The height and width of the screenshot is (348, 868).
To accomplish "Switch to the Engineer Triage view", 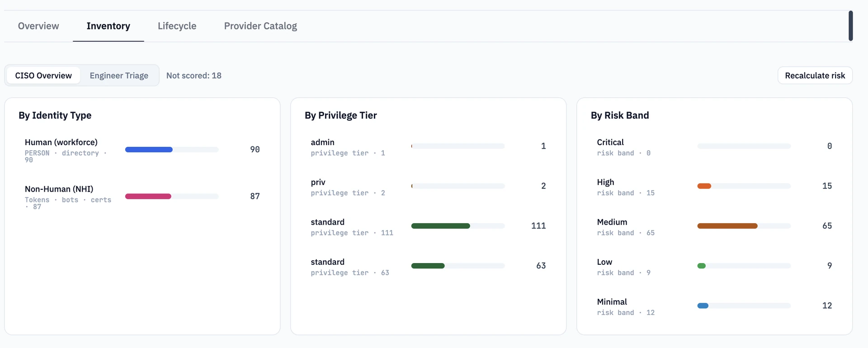I will point(119,75).
